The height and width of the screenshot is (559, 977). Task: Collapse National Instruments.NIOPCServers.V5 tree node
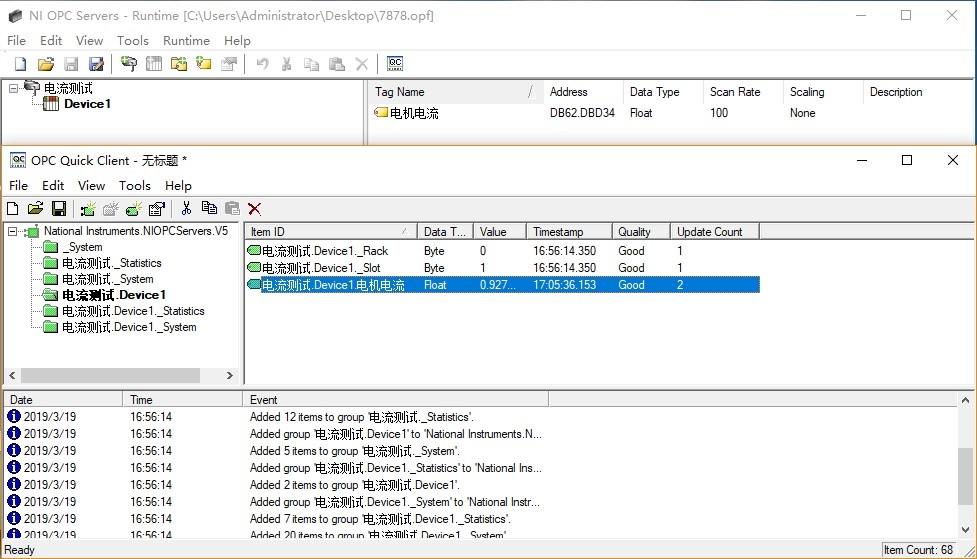point(12,231)
